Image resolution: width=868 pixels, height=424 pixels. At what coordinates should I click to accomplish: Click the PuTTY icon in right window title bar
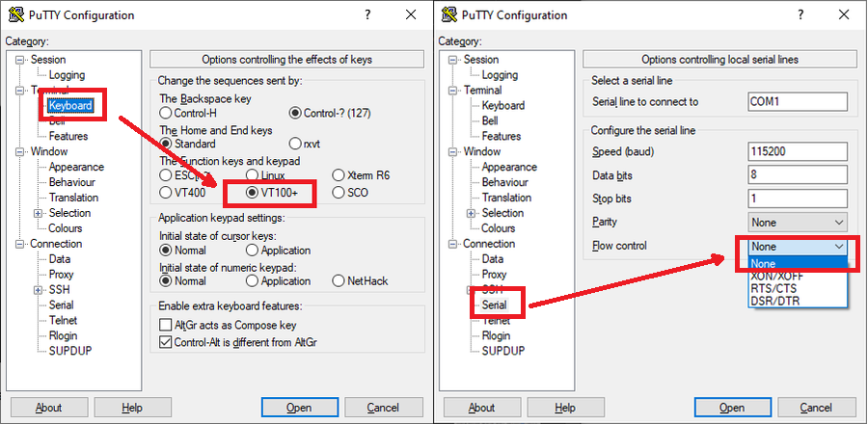click(447, 15)
